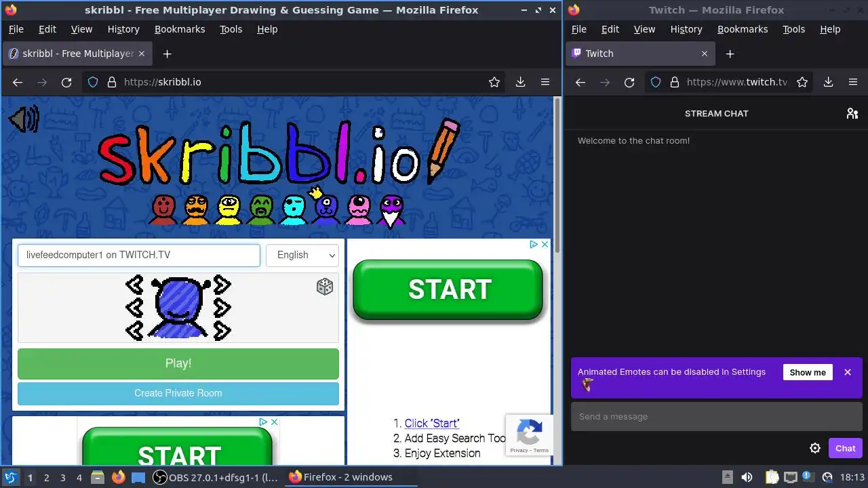Open the Twitch window hamburger menu

(x=853, y=82)
